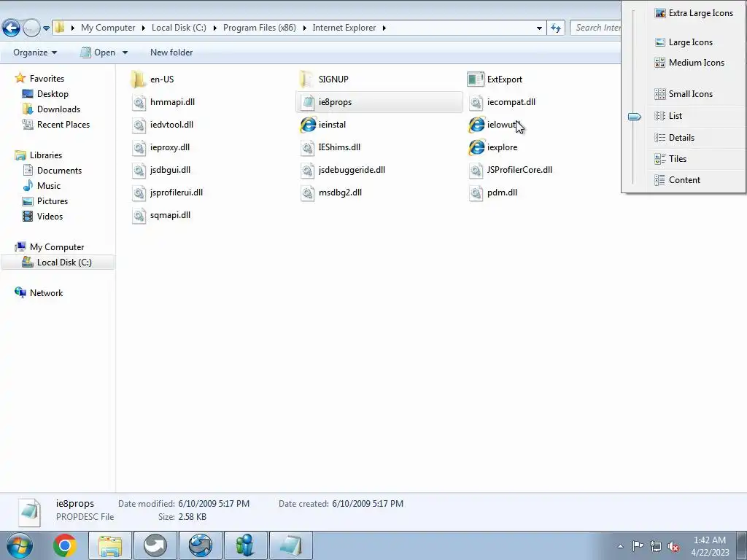Expand the arrow after My Computer breadcrumb

click(144, 28)
